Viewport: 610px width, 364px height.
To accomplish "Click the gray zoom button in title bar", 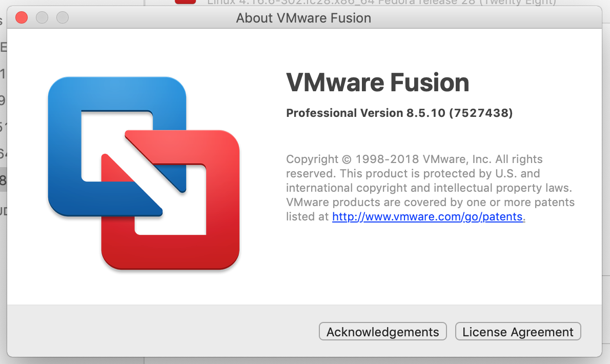I will coord(63,17).
